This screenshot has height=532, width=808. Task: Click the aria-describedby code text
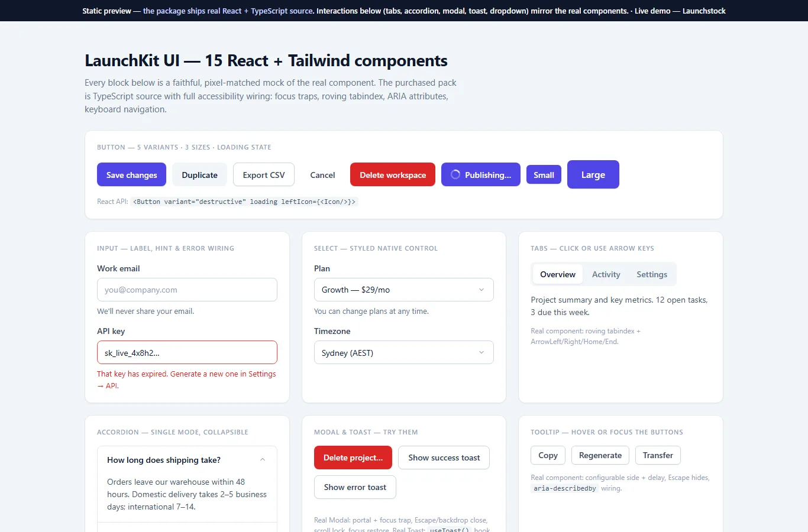(565, 488)
